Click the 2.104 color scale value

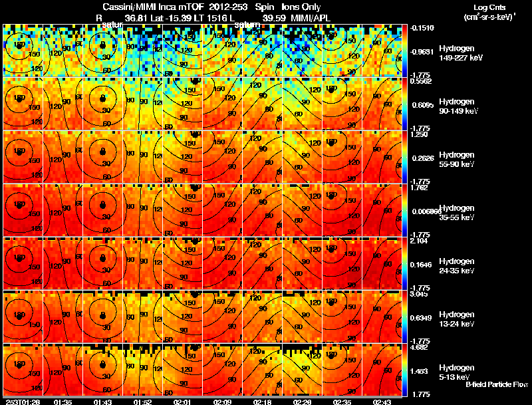click(419, 241)
